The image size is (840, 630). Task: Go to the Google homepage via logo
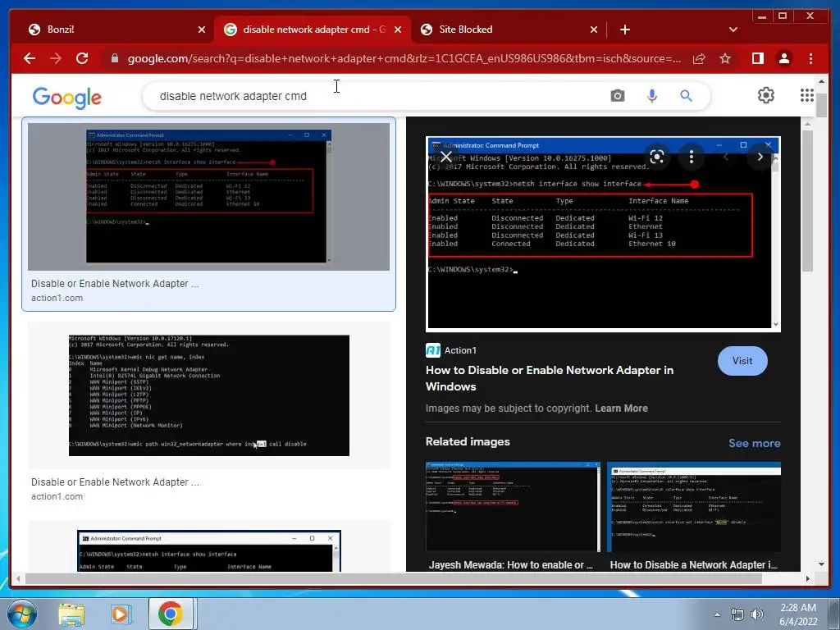pyautogui.click(x=67, y=97)
